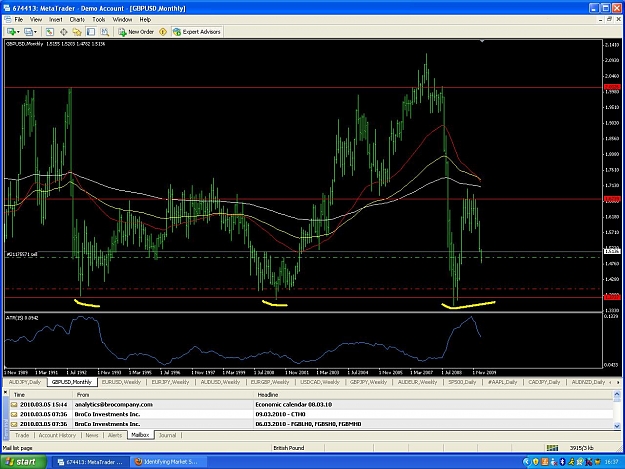Switch to the USDCAD,Weekly chart tab
The image size is (625, 469).
pyautogui.click(x=320, y=382)
